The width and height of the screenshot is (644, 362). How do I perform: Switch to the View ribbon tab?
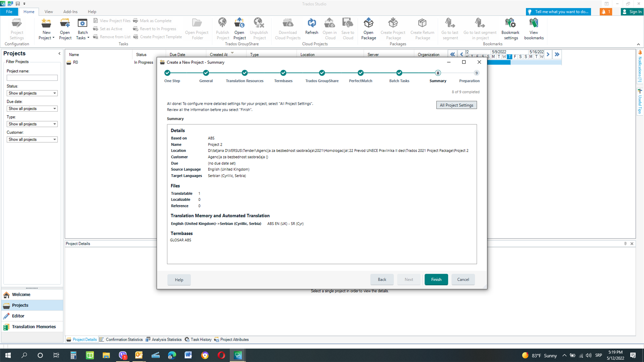click(49, 11)
